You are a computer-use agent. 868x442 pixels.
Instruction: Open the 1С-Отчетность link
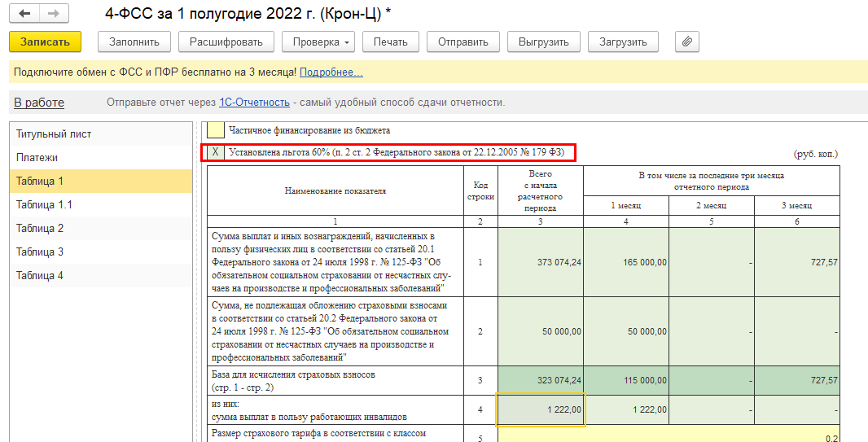coord(254,102)
